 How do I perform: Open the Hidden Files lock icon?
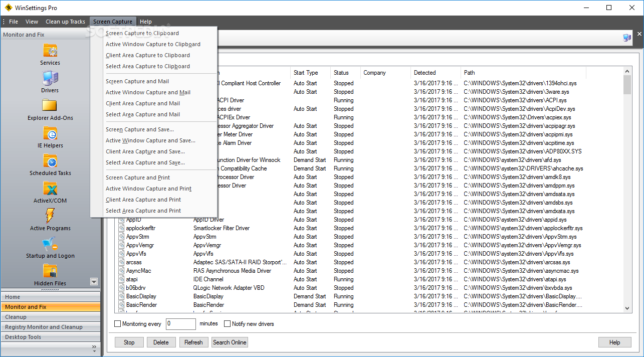(50, 271)
